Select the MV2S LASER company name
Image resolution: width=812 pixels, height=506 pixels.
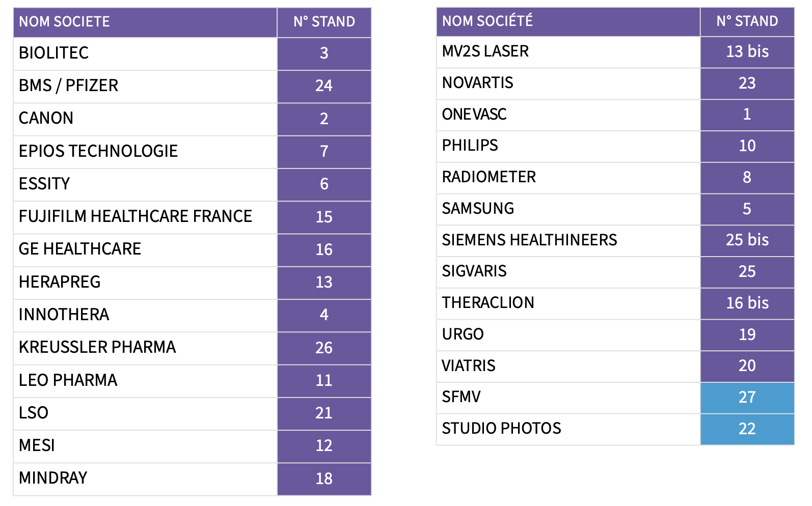485,51
